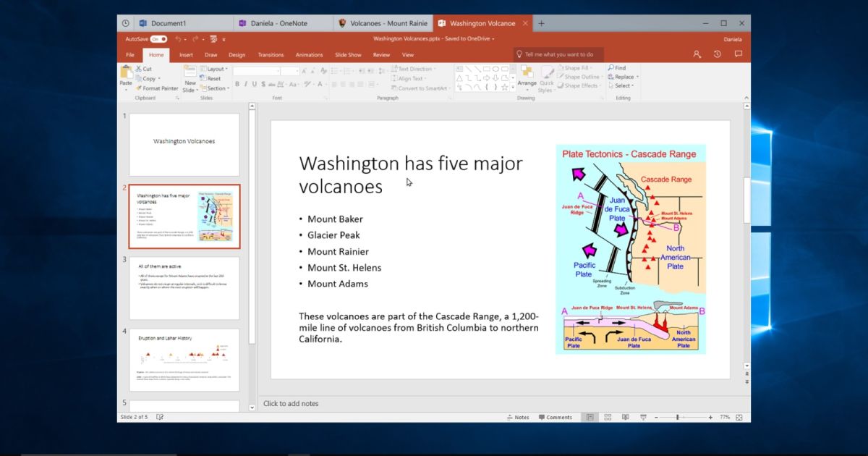Click the Daniela account name
This screenshot has width=868, height=456.
click(x=732, y=39)
